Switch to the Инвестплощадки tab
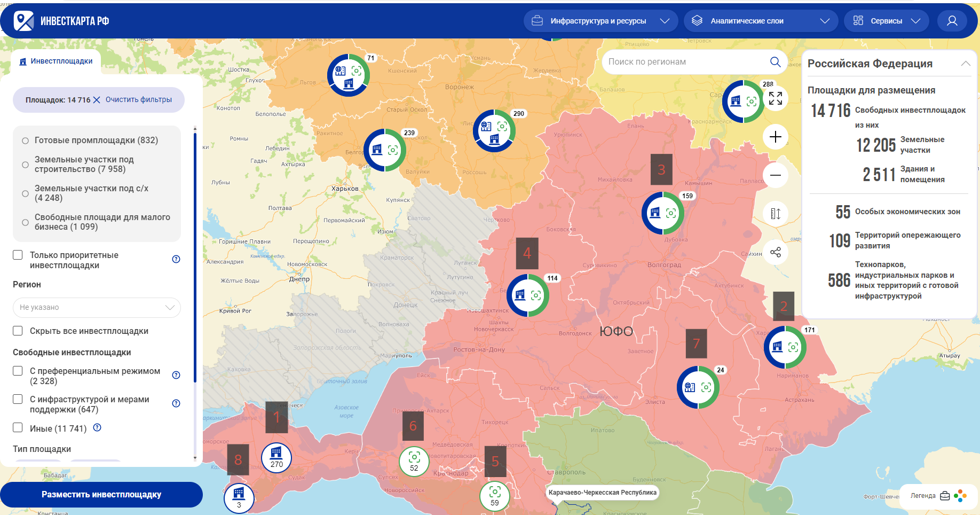 point(56,61)
